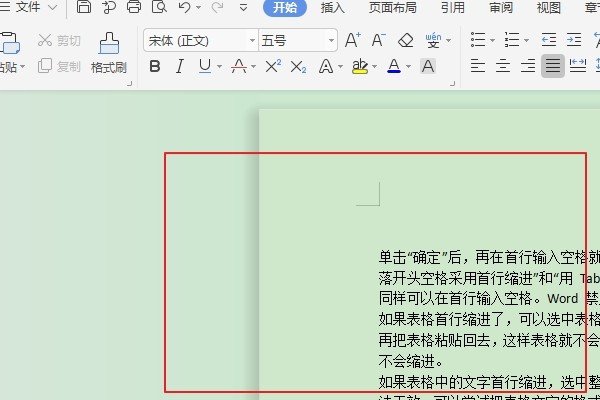Open the strikethrough options dropdown arrow
The height and width of the screenshot is (400, 600).
(253, 67)
